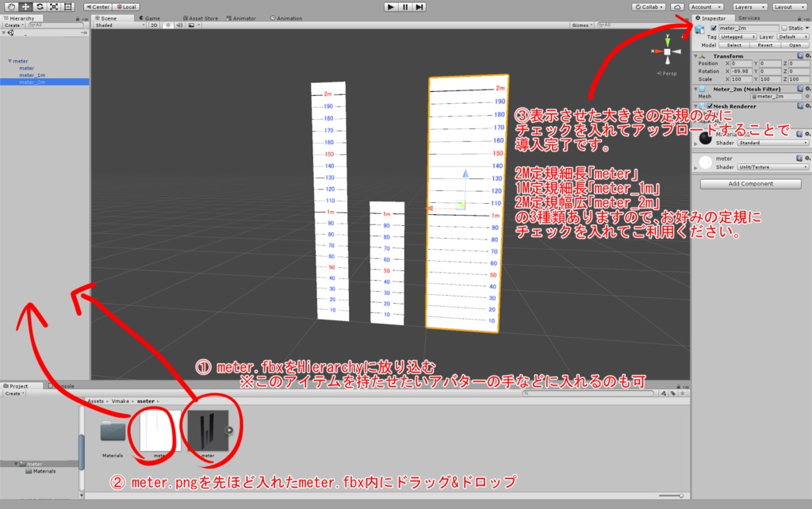Click the Mesh object picker circle
This screenshot has height=509, width=812.
click(x=806, y=96)
